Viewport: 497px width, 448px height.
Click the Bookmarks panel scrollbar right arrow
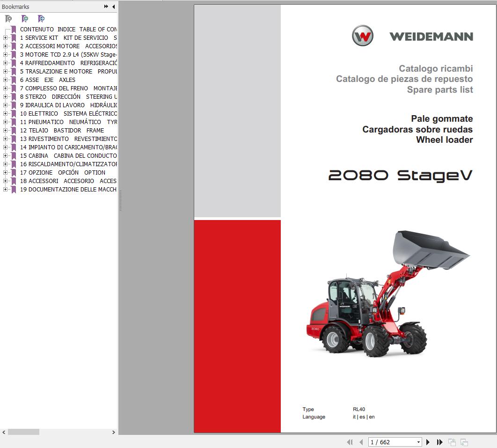113,432
